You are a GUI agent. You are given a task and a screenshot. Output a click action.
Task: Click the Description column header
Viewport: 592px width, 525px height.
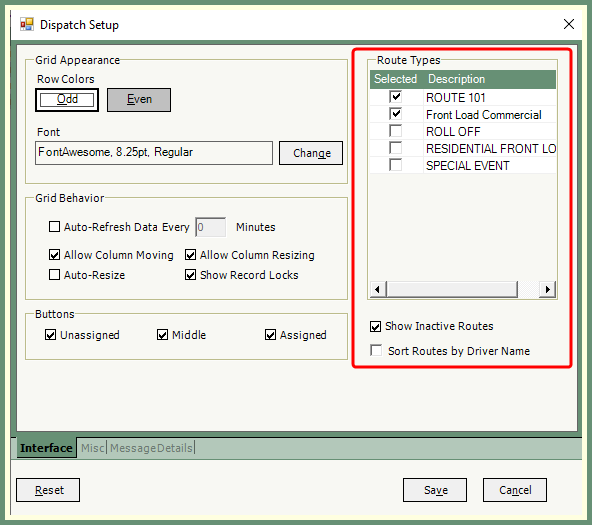(x=490, y=79)
